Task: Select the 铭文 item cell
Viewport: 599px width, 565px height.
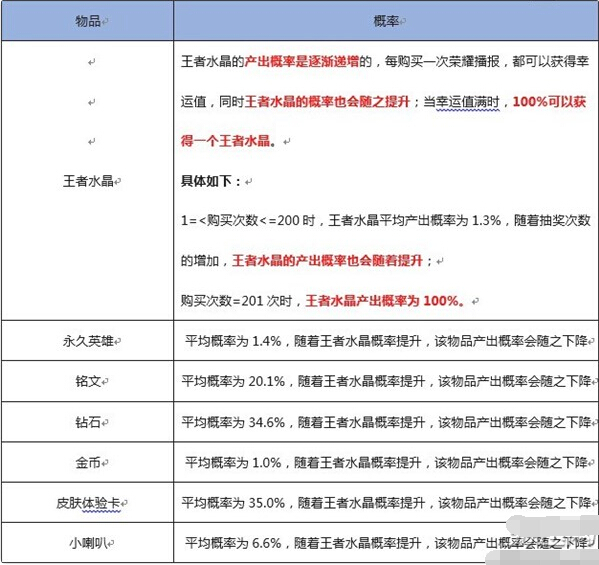Action: [87, 381]
